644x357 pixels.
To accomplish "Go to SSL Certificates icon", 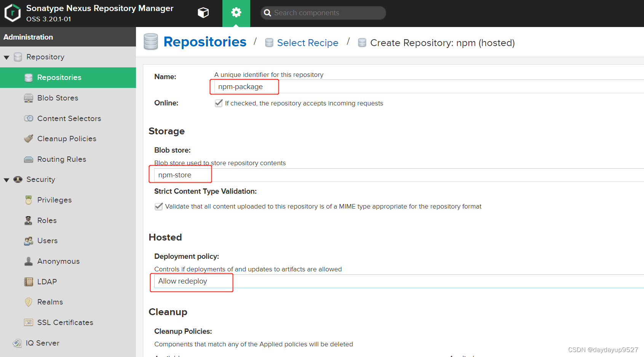I will pos(29,323).
